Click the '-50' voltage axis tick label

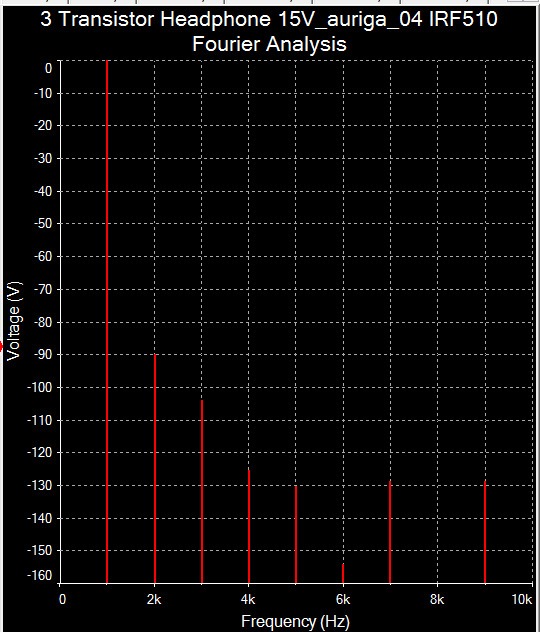tap(43, 224)
